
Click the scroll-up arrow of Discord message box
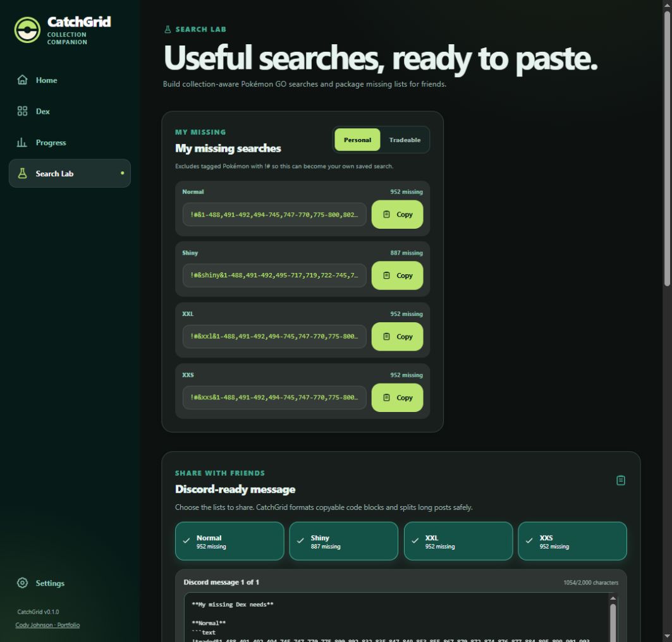point(613,598)
